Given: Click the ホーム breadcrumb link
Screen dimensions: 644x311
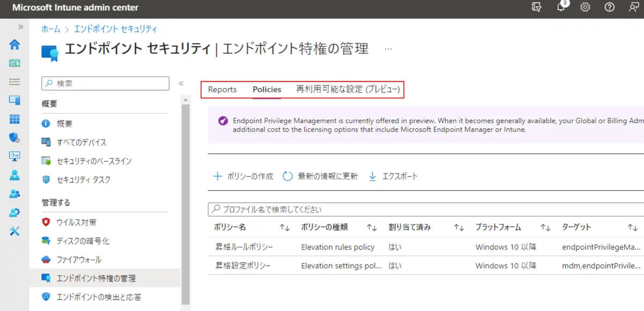Looking at the screenshot, I should point(51,29).
